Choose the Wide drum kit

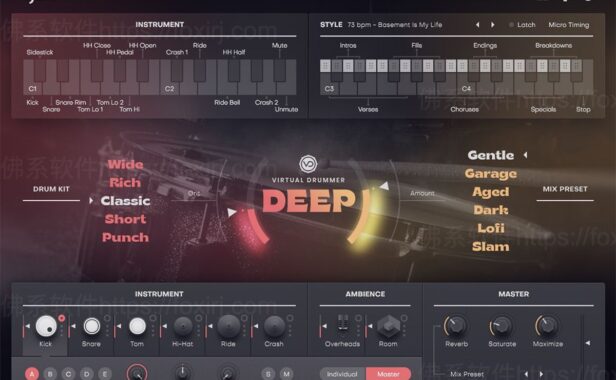click(x=125, y=164)
